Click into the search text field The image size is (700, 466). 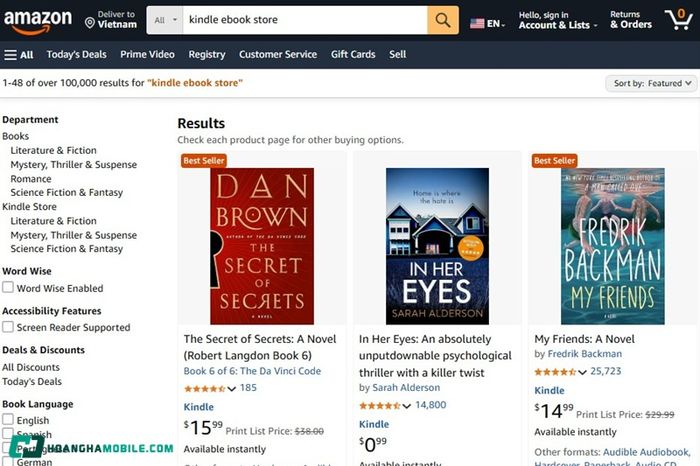(300, 20)
